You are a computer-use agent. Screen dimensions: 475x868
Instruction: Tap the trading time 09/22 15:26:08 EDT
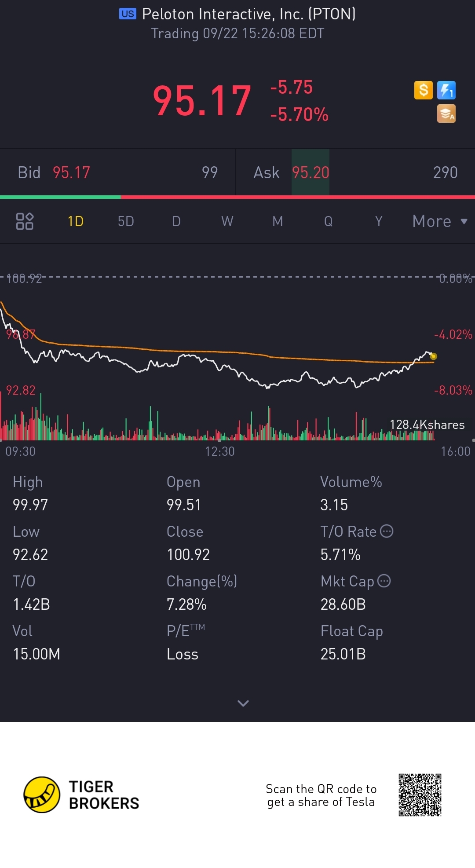[237, 33]
